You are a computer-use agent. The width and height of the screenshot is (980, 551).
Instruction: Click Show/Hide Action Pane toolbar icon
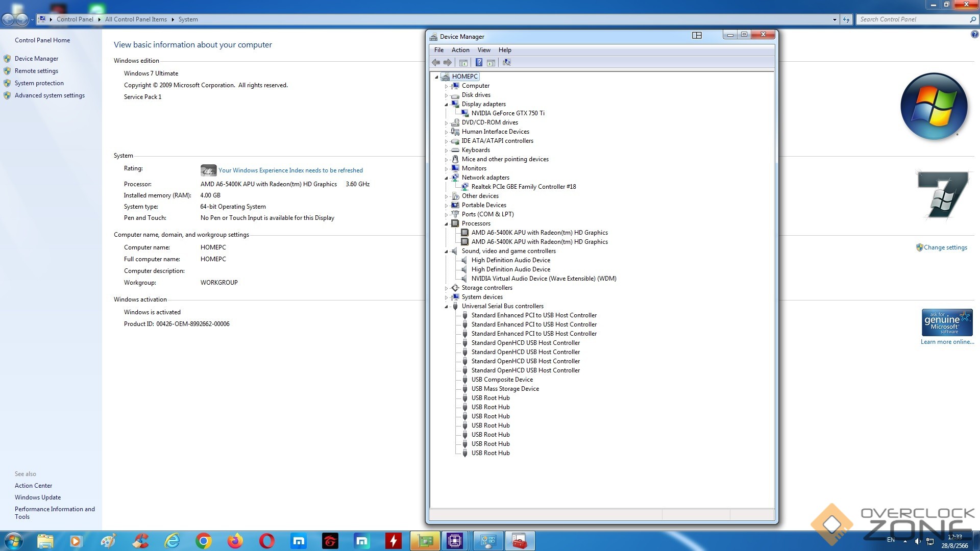(491, 62)
